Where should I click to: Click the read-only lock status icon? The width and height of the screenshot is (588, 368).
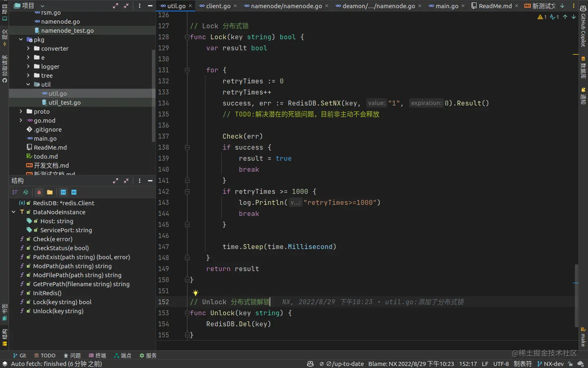[570, 364]
